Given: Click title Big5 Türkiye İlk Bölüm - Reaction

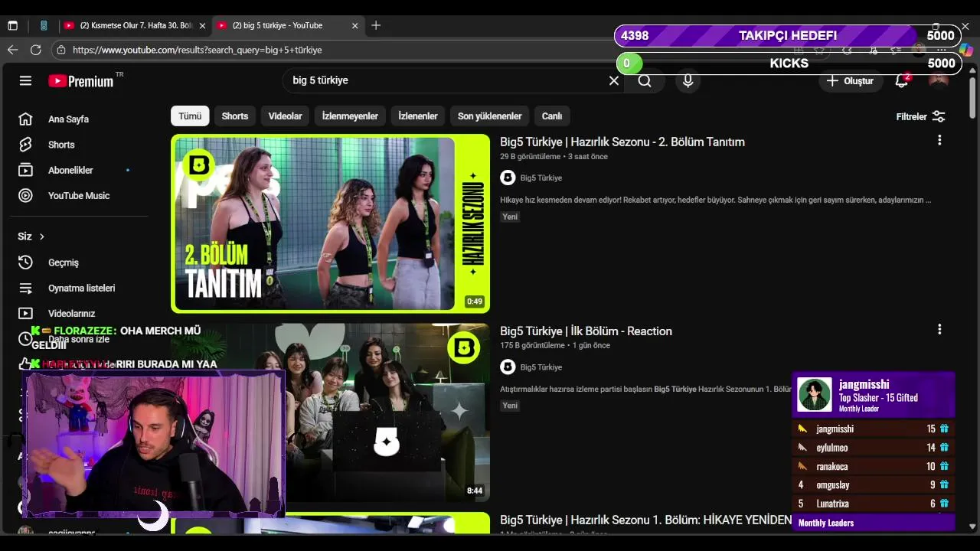Looking at the screenshot, I should click(586, 331).
